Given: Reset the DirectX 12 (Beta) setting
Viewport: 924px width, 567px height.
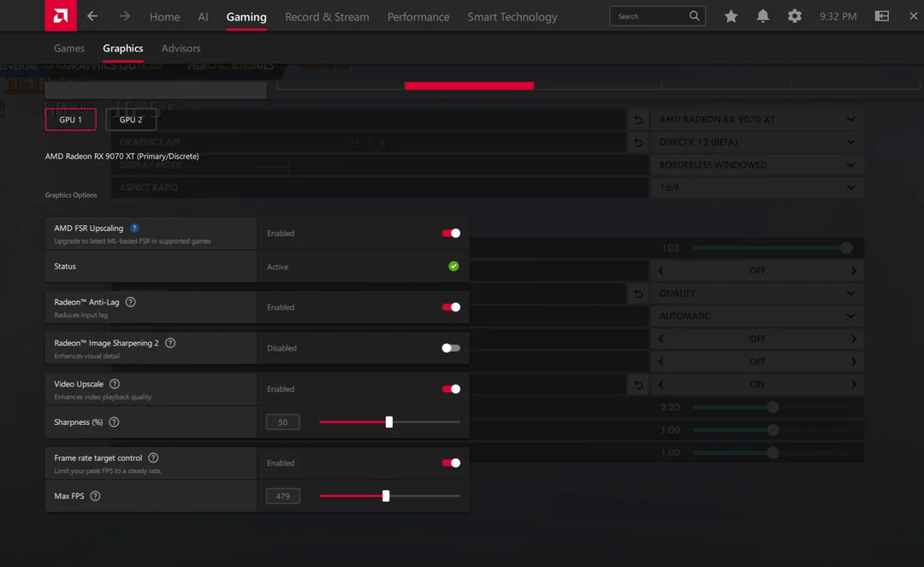Looking at the screenshot, I should click(638, 142).
